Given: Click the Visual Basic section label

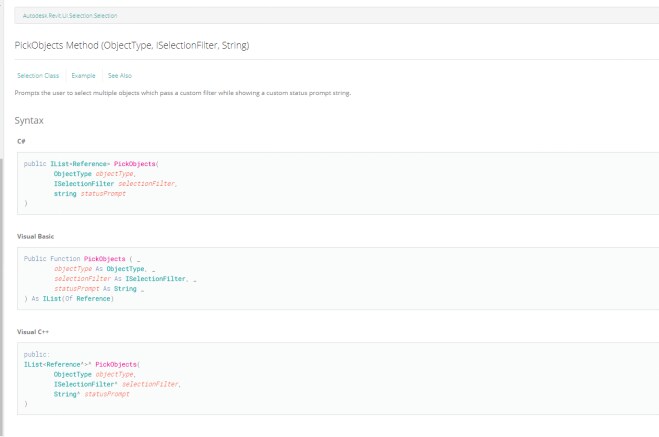Looking at the screenshot, I should point(36,236).
